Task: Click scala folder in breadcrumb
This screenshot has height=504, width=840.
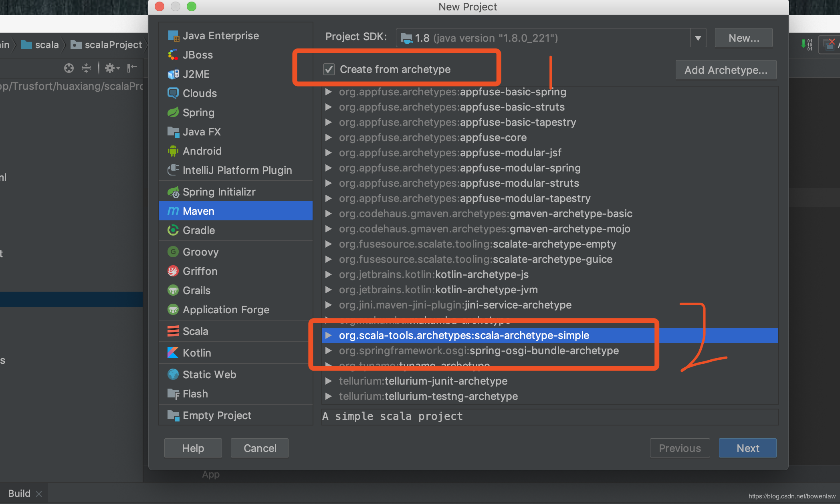Action: pyautogui.click(x=40, y=45)
